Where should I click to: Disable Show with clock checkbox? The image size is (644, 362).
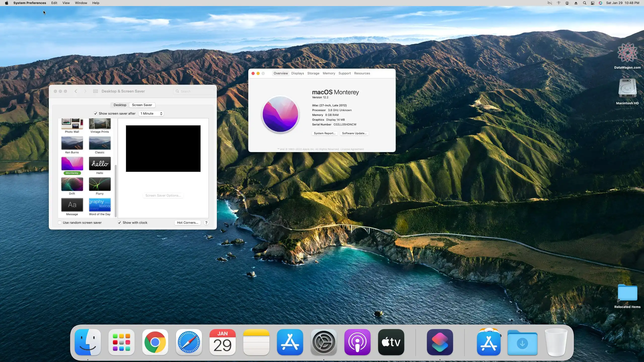pos(119,222)
